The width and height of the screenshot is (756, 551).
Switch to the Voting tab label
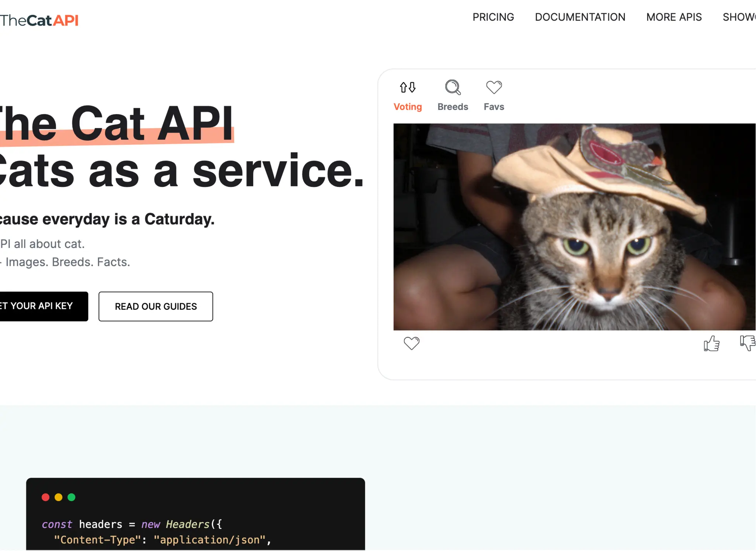(x=408, y=107)
